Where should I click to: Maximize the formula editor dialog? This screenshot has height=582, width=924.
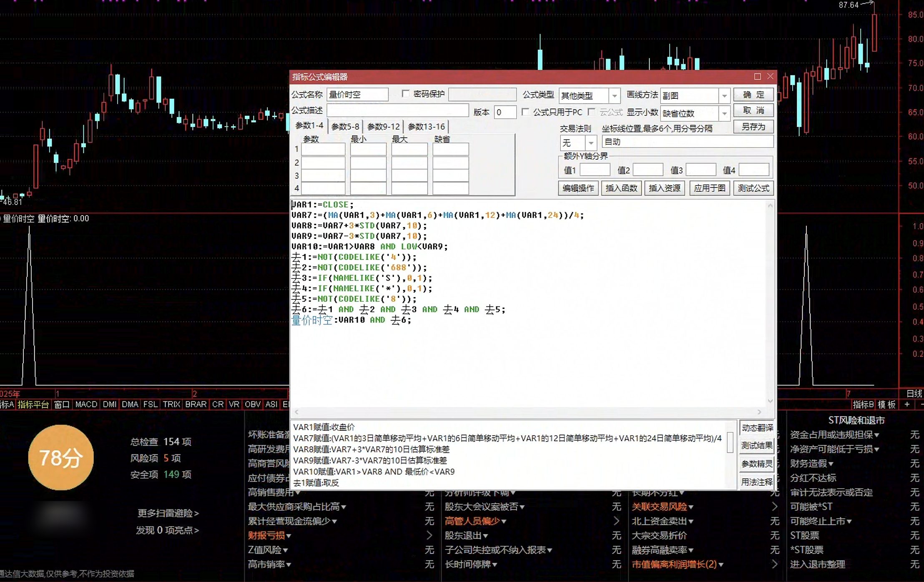(758, 77)
